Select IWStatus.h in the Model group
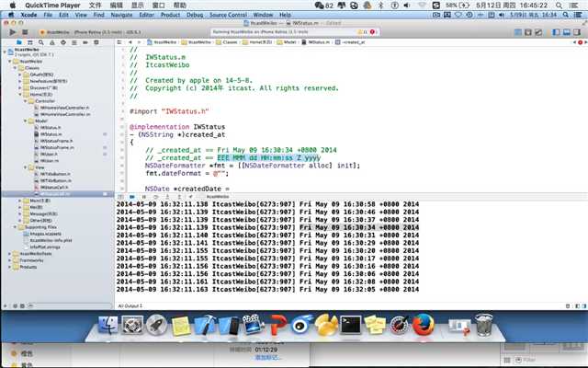 click(51, 128)
